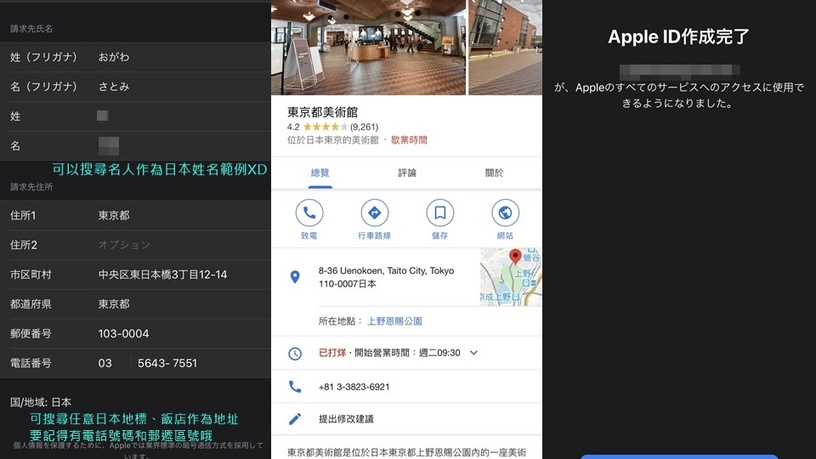This screenshot has height=459, width=816.
Task: Tap the clock icon for opening hours
Action: click(x=295, y=353)
